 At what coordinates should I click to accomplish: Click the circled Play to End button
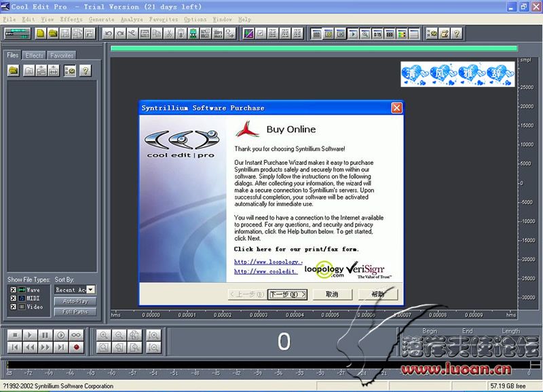[60, 335]
